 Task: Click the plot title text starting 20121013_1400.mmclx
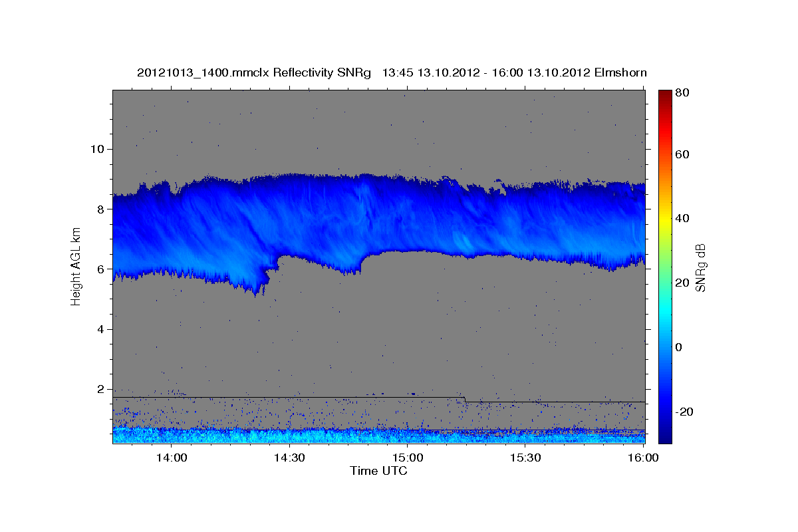[x=392, y=72]
